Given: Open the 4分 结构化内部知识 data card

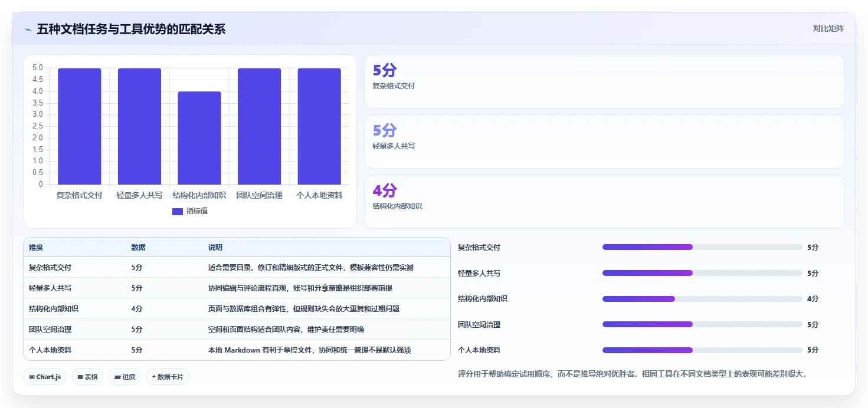Looking at the screenshot, I should (604, 202).
